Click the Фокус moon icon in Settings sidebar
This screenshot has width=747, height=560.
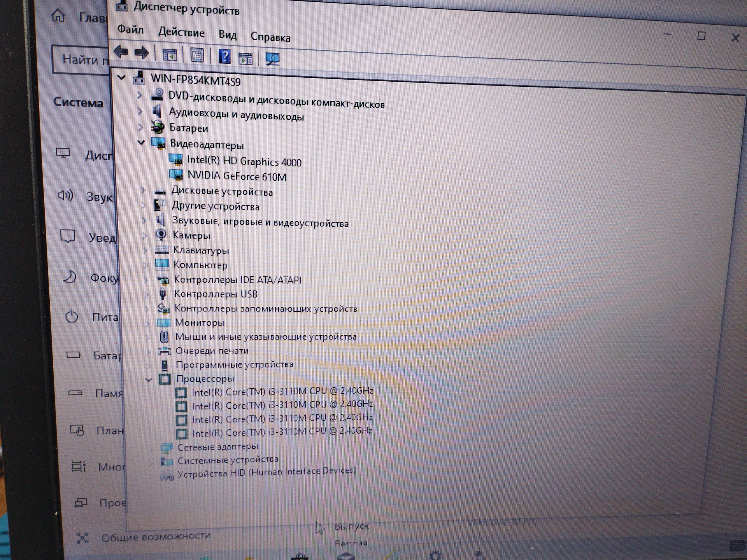70,276
